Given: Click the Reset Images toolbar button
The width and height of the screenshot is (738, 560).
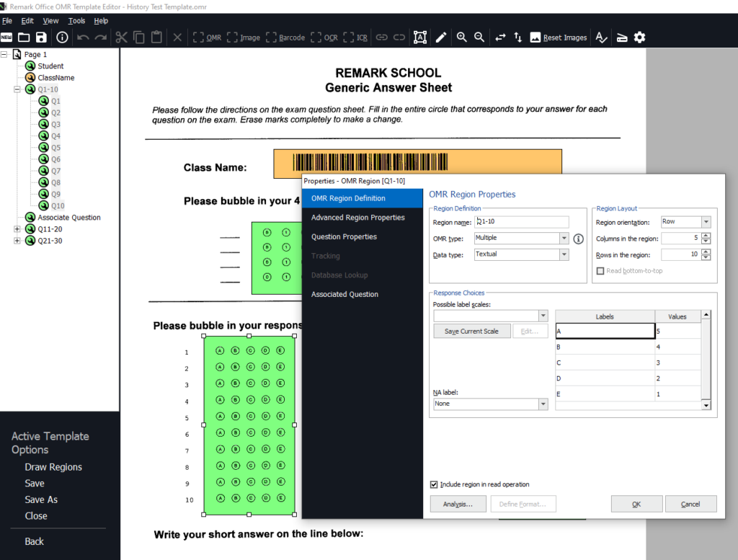Looking at the screenshot, I should pyautogui.click(x=559, y=37).
